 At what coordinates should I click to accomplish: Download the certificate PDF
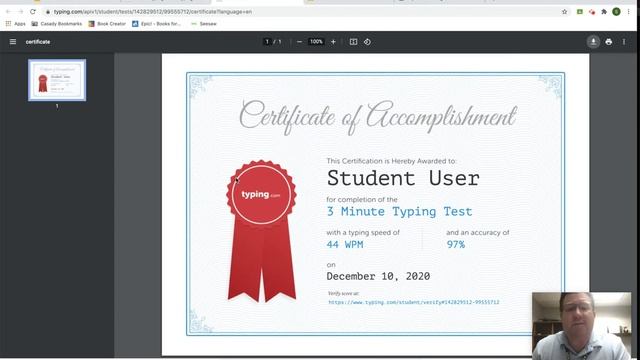593,42
